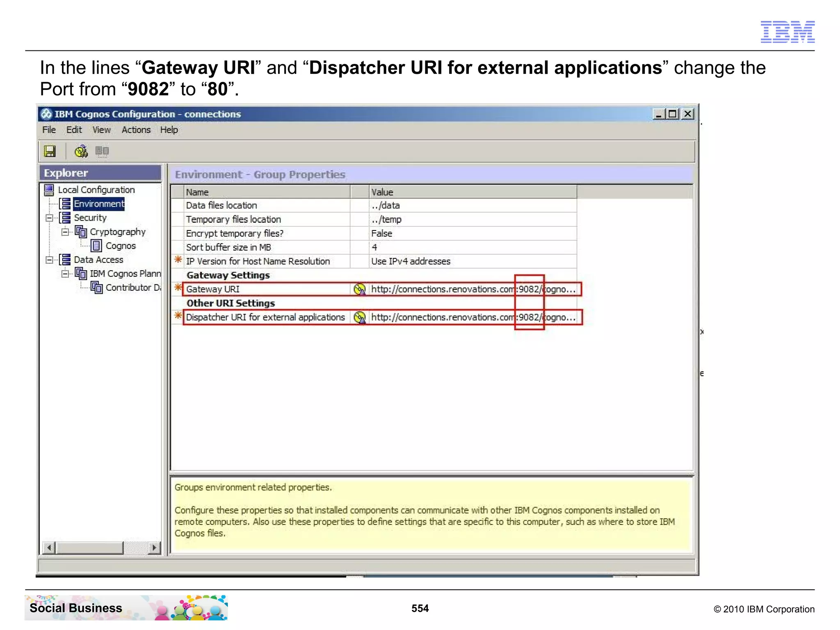Select the Security tree item
Screen dimensions: 840x630
pyautogui.click(x=90, y=218)
